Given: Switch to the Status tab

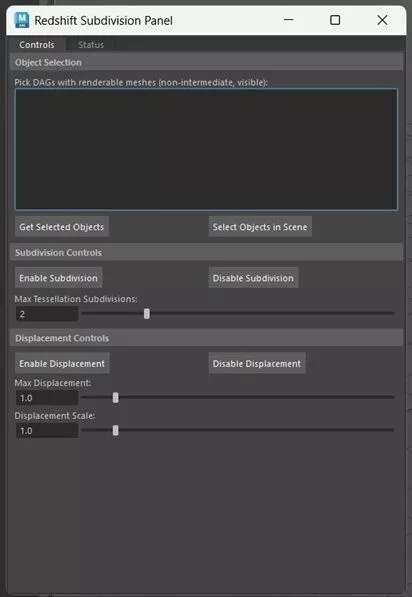Looking at the screenshot, I should (x=91, y=45).
